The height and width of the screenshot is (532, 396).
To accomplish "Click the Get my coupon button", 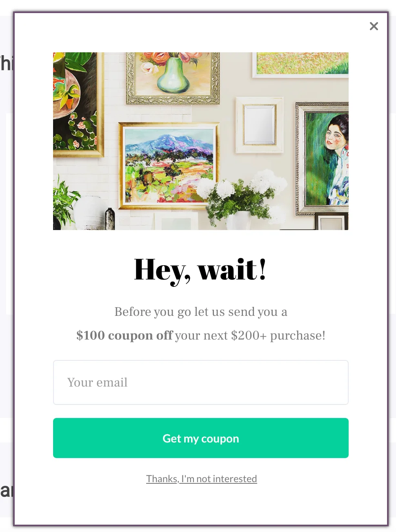I will (x=200, y=438).
